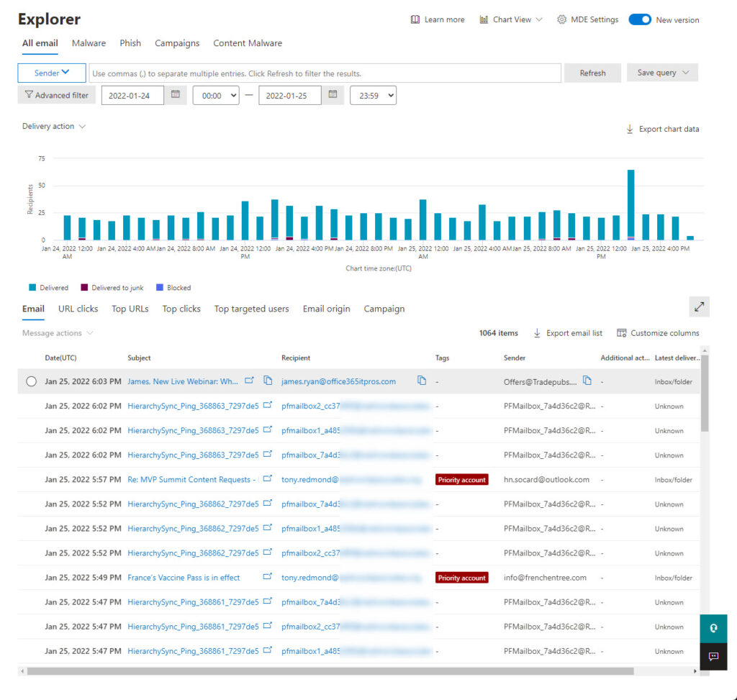Switch to the Content Malware tab

coord(248,43)
